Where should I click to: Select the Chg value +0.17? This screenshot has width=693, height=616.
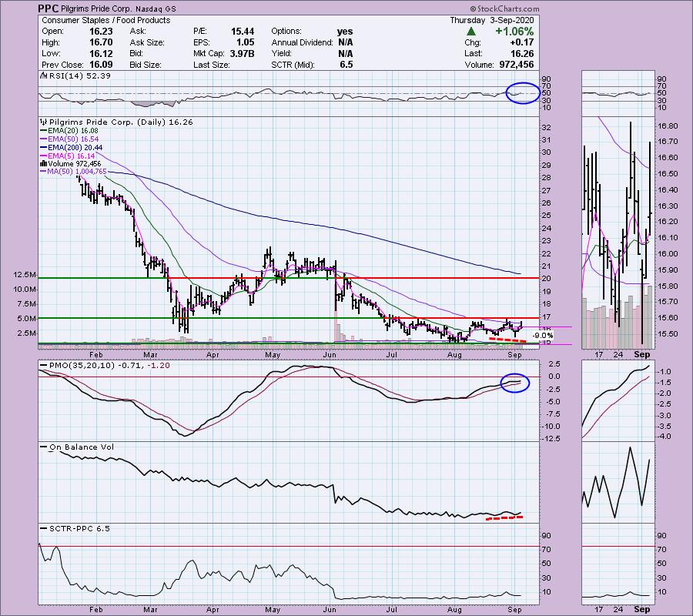click(x=521, y=42)
